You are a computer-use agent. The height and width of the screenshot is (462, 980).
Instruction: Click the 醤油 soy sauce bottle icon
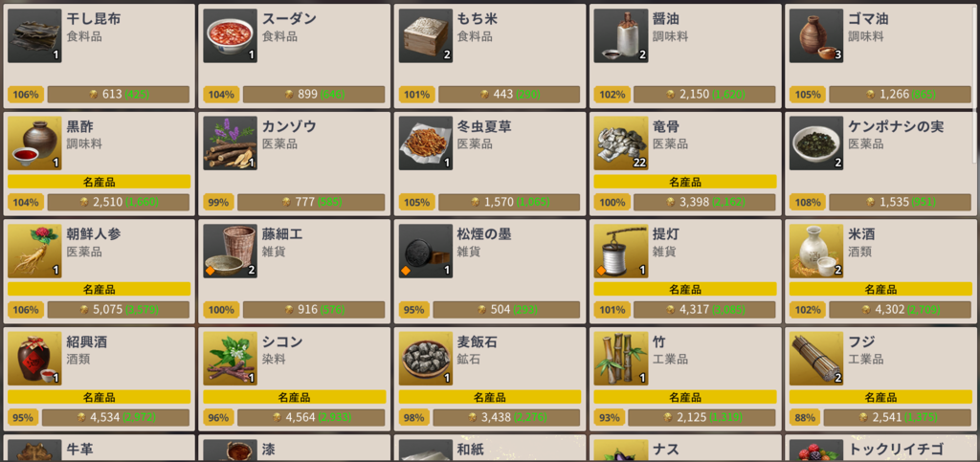coord(620,35)
